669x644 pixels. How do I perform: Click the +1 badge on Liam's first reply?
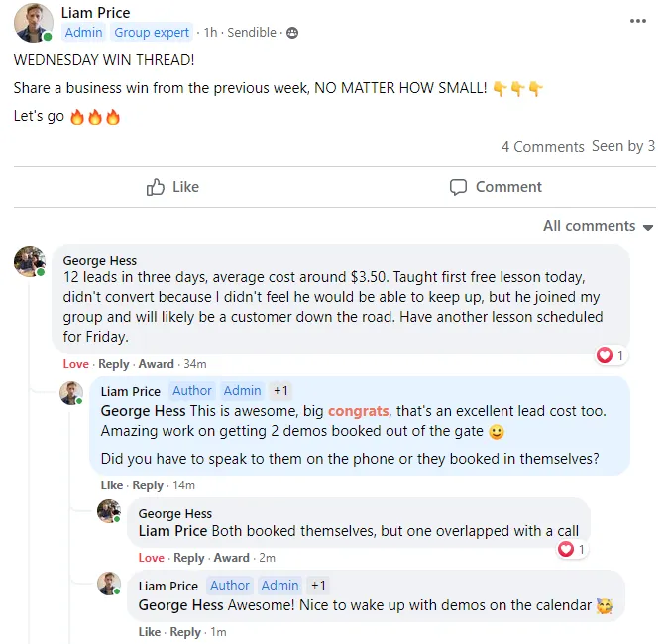(x=281, y=391)
